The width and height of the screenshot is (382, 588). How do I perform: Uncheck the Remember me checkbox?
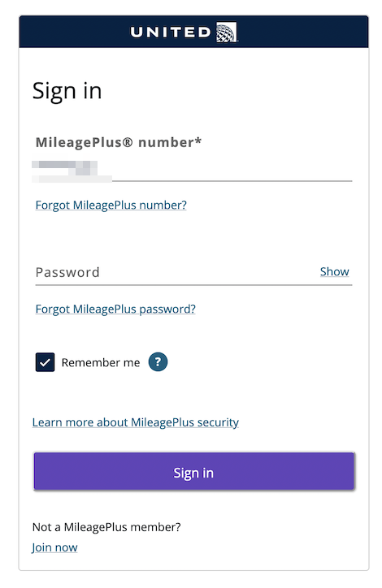45,362
